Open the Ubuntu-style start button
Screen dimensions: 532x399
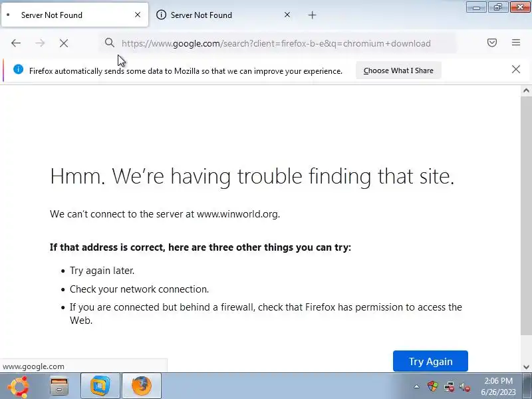tap(19, 386)
